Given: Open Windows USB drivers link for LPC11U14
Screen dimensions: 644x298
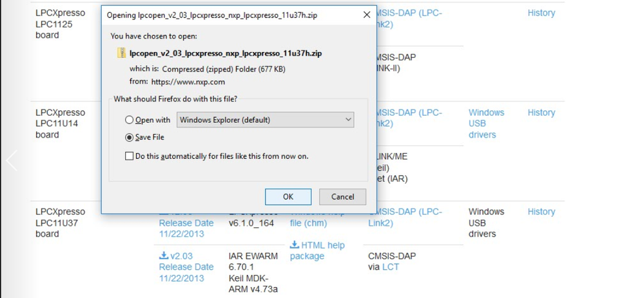Looking at the screenshot, I should (x=486, y=124).
